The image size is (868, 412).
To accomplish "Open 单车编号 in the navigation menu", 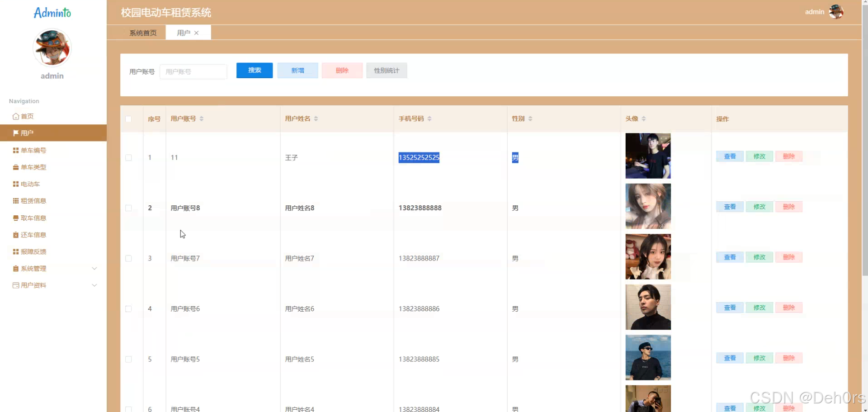I will (53, 150).
